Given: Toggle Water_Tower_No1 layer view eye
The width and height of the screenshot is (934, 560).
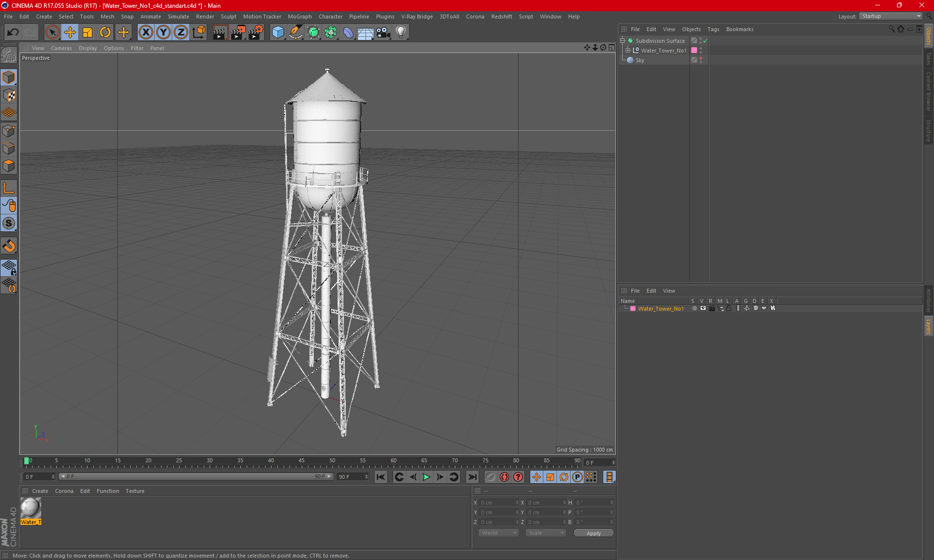Looking at the screenshot, I should (703, 308).
